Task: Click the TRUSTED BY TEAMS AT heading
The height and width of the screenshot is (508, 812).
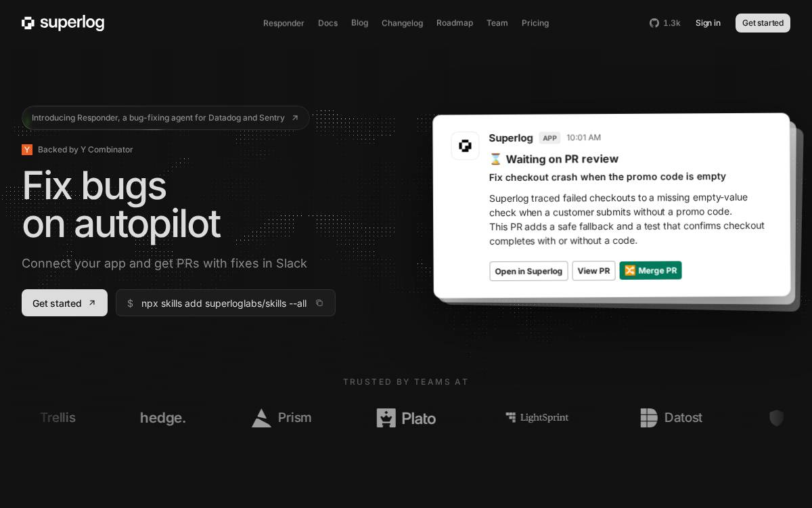Action: (406, 382)
